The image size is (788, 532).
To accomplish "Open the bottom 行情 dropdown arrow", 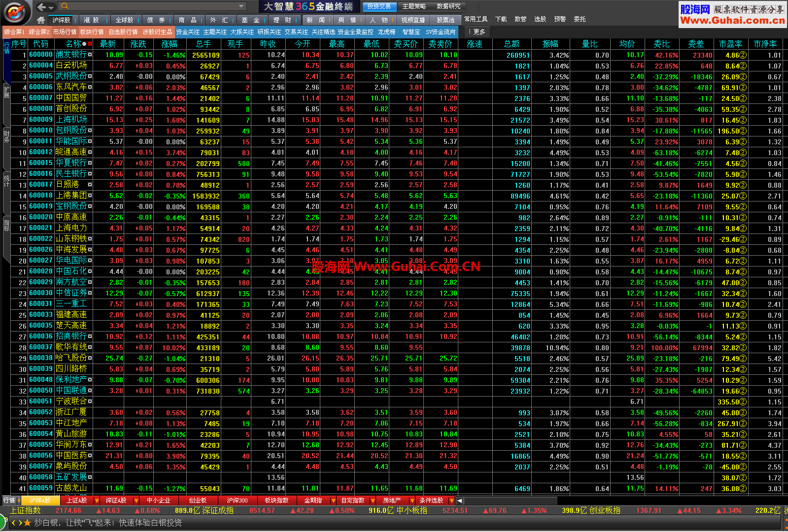I will (x=19, y=500).
